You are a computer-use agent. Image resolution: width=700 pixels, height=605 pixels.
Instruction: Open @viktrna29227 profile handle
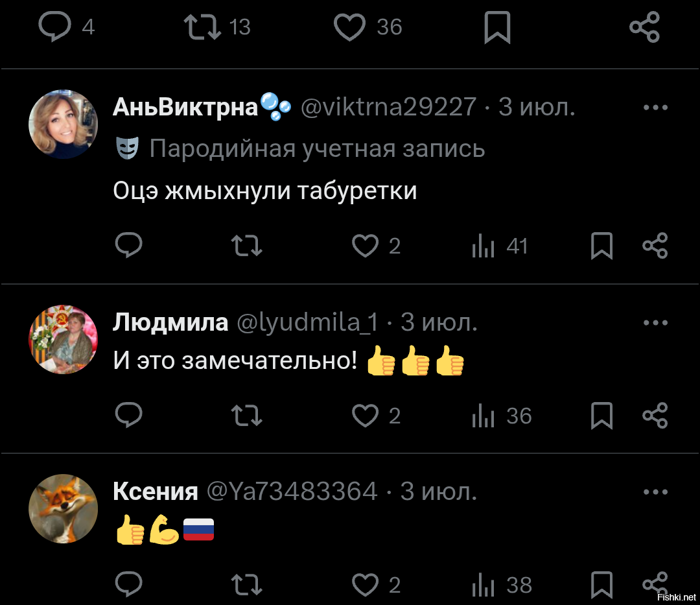pyautogui.click(x=388, y=107)
